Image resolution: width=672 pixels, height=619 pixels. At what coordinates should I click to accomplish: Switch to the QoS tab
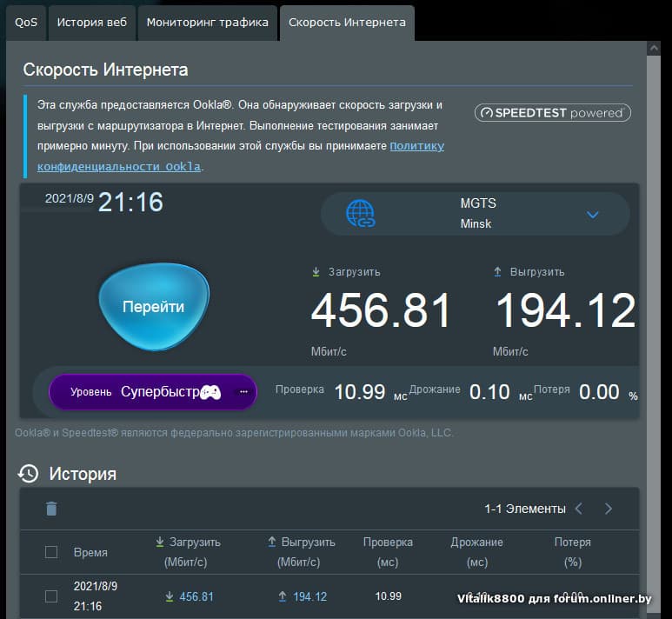[x=26, y=23]
